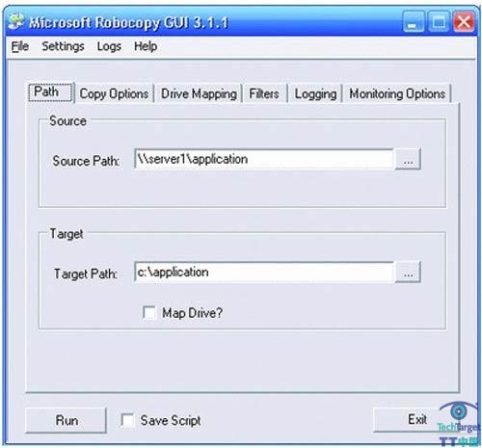The image size is (482, 448).
Task: Click the 'Target' group heading
Action: click(x=67, y=234)
